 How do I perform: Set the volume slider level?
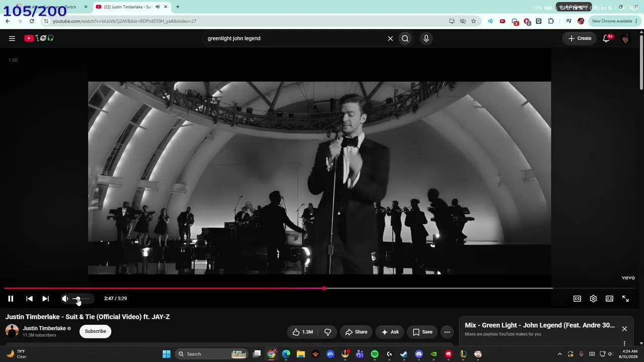(x=82, y=299)
